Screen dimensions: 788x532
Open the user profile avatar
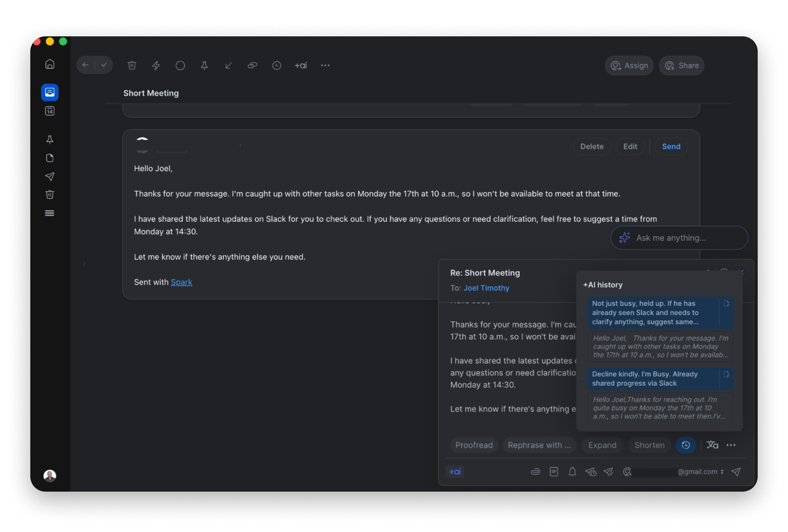tap(50, 475)
